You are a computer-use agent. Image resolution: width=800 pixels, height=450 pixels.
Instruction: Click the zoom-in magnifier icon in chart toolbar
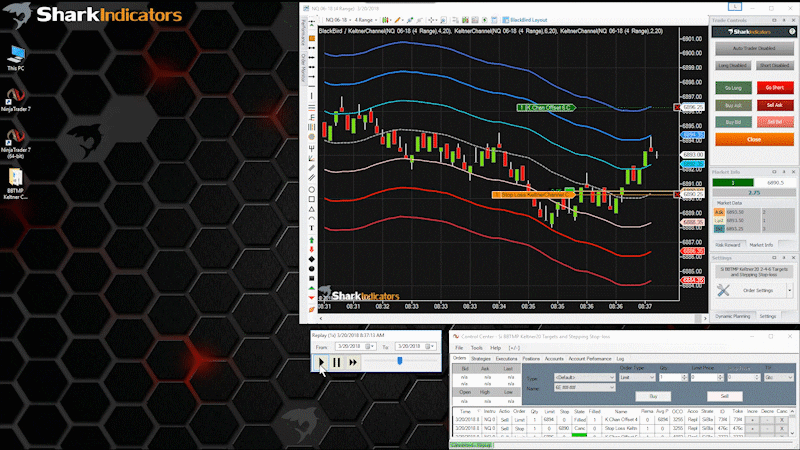point(443,20)
